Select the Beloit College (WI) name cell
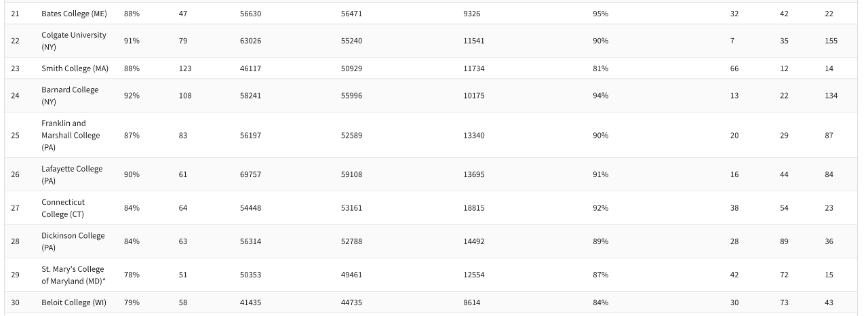This screenshot has height=316, width=868. point(75,302)
